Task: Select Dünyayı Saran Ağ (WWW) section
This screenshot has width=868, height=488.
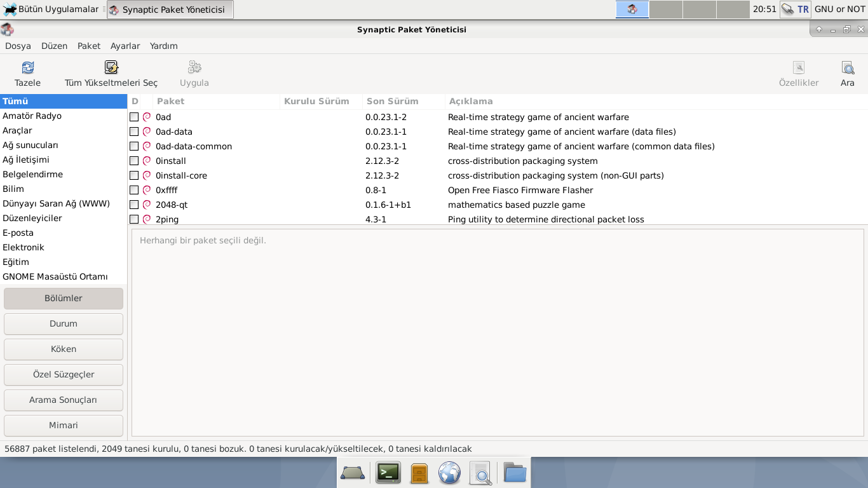Action: 64,203
